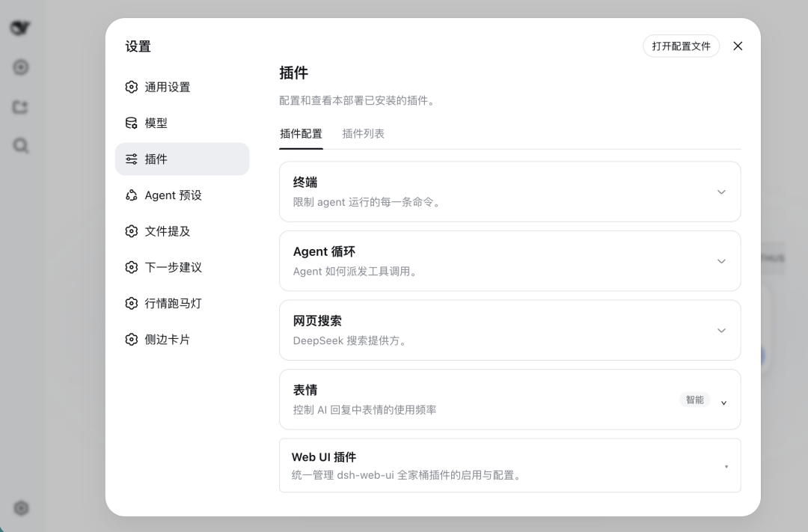This screenshot has width=808, height=532.
Task: Open the 下一步建议 settings page
Action: coord(183,268)
